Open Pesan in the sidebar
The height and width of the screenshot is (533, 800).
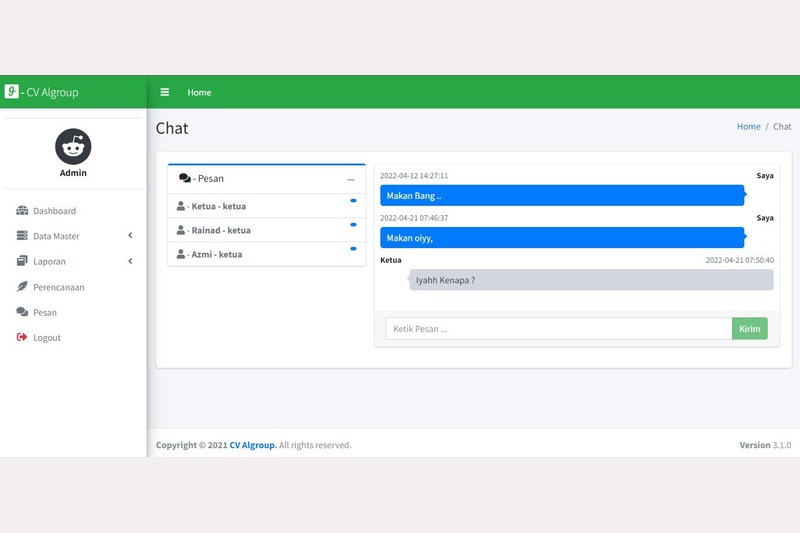point(44,312)
